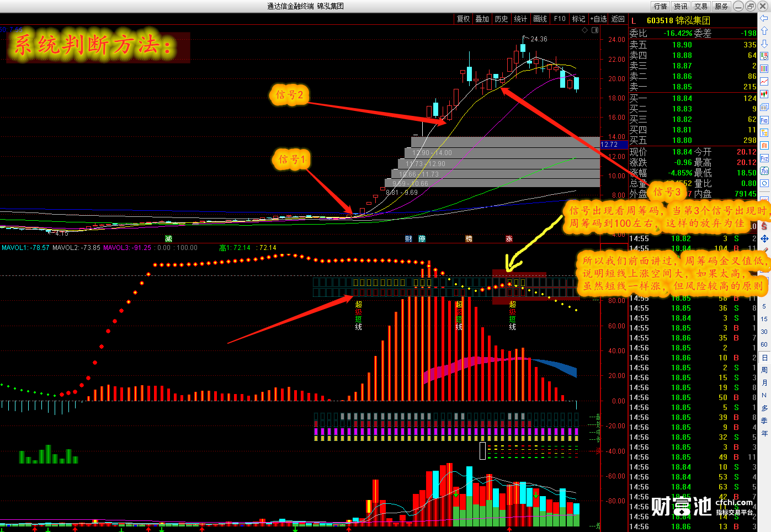Click the 减 event marker on chart
This screenshot has width=771, height=532.
click(x=168, y=239)
